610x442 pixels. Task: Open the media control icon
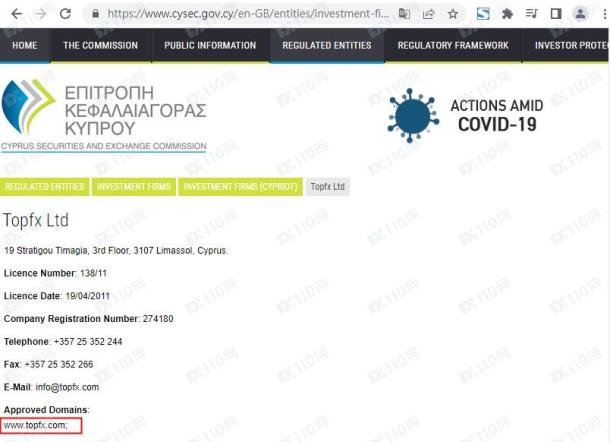pos(531,14)
